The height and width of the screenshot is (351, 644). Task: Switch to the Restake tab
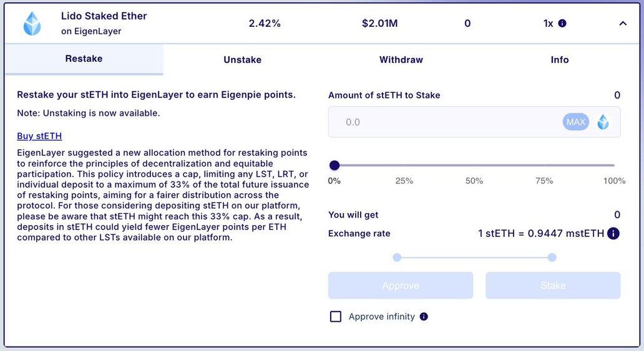pos(84,59)
